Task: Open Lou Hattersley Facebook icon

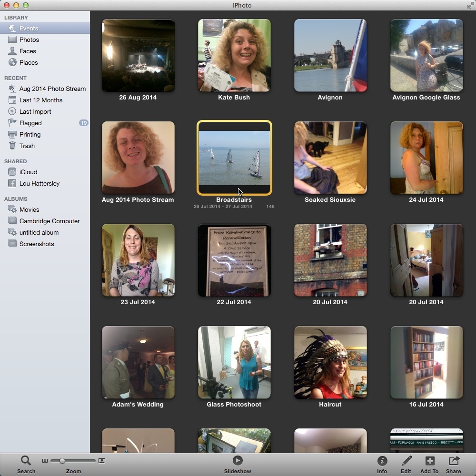Action: [x=12, y=183]
